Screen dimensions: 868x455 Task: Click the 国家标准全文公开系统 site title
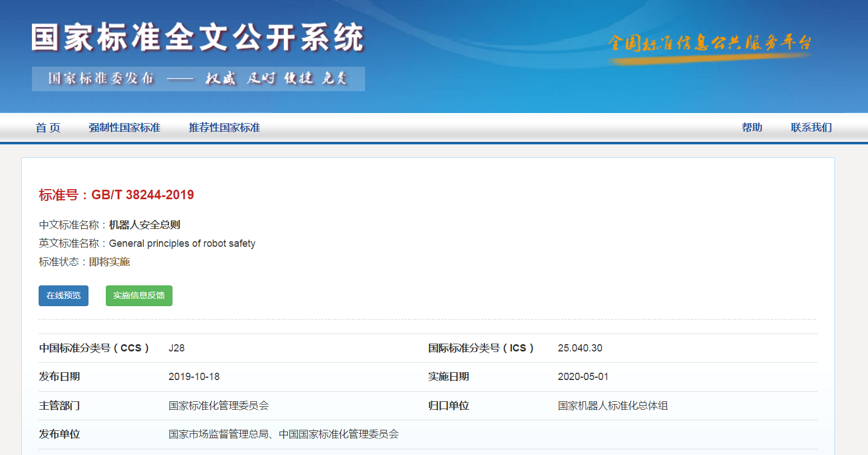198,37
